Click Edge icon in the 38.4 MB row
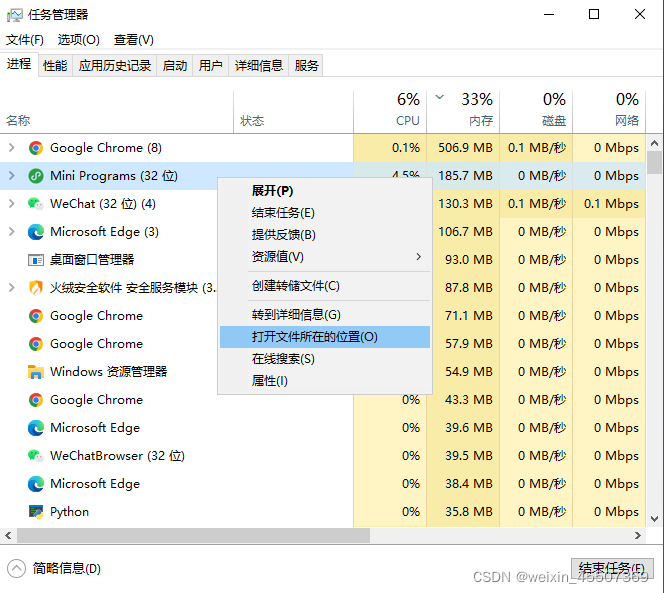Viewport: 664px width, 593px height. coord(36,484)
